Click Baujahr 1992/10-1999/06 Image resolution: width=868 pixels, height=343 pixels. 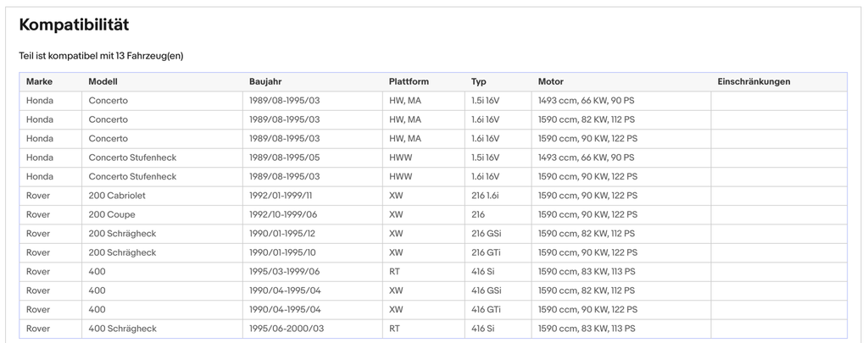283,214
